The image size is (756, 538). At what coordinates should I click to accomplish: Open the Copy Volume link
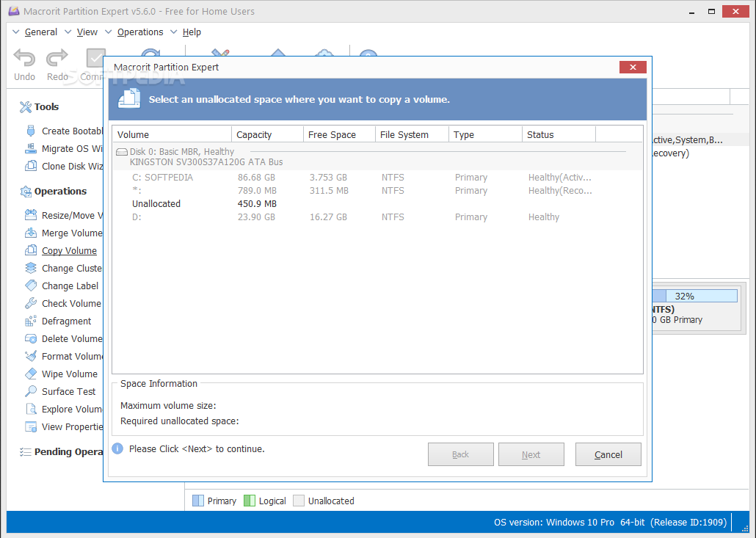pyautogui.click(x=69, y=251)
